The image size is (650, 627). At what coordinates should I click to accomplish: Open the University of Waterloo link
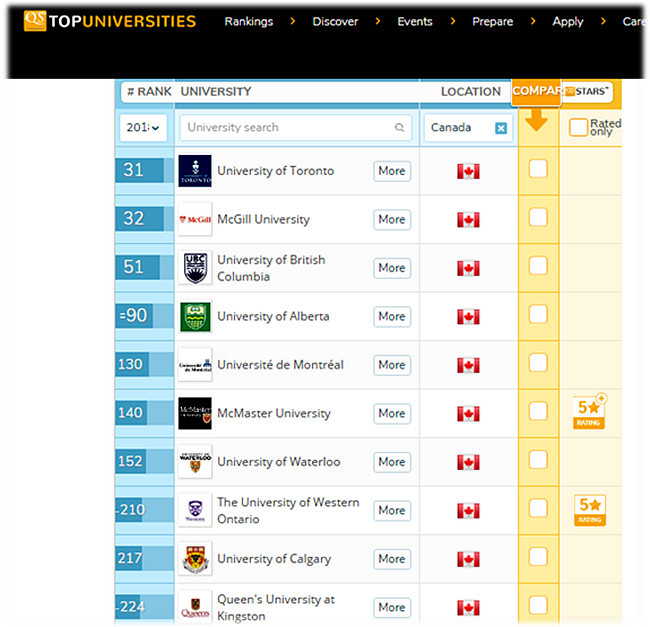pyautogui.click(x=278, y=462)
